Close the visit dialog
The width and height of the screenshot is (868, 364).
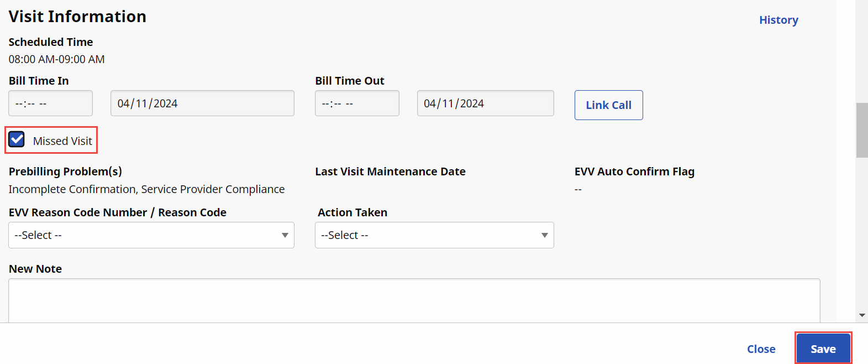[x=761, y=349]
